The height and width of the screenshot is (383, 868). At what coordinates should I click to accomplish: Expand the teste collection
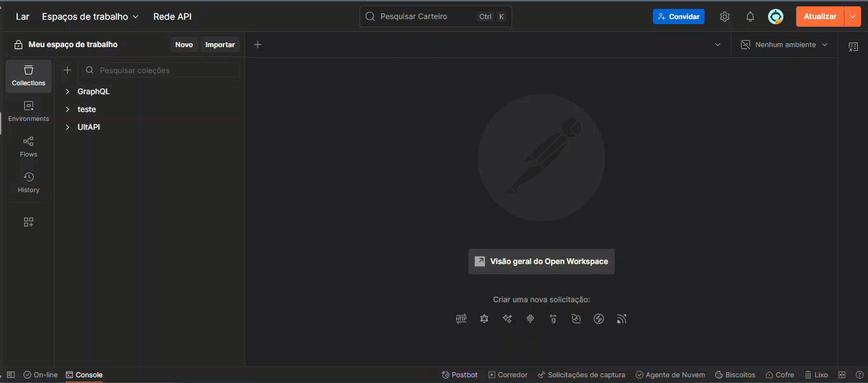point(67,109)
